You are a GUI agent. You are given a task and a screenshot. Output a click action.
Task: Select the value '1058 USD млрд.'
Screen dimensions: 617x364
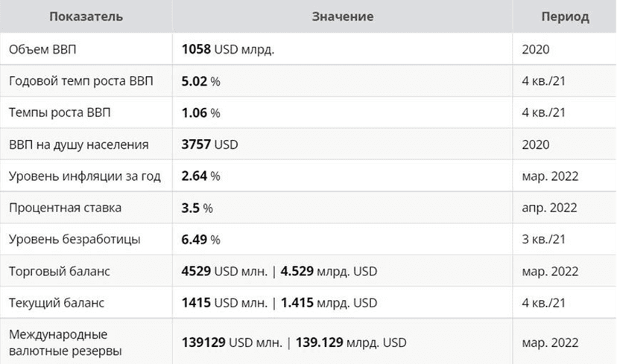coord(228,49)
